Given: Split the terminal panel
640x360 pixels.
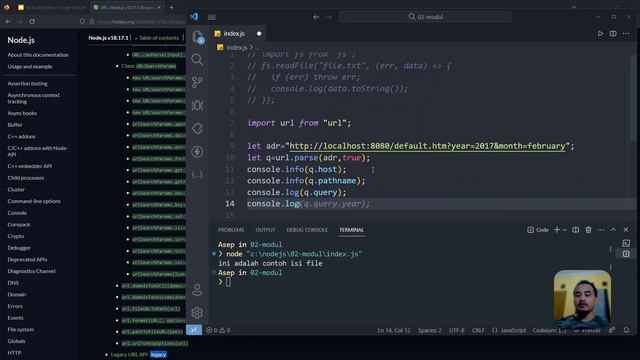Looking at the screenshot, I should tap(576, 230).
